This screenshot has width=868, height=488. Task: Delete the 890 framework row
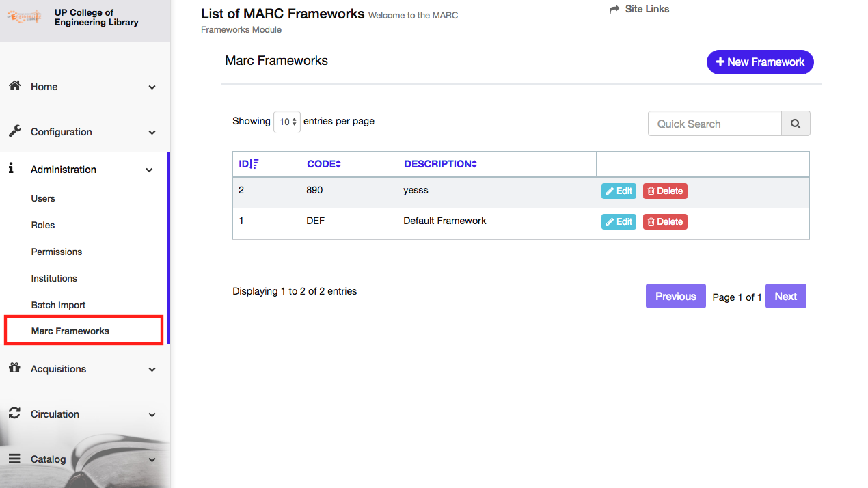point(665,191)
